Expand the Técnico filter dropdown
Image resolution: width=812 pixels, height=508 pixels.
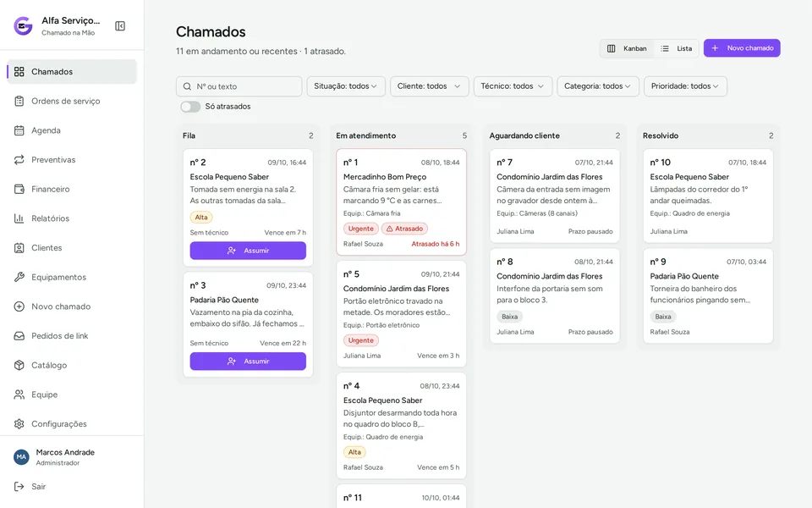coord(513,86)
